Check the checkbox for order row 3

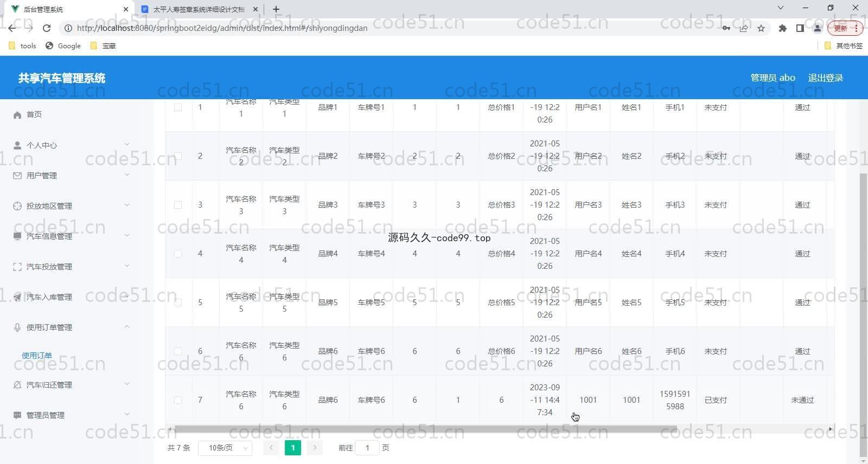[x=178, y=205]
